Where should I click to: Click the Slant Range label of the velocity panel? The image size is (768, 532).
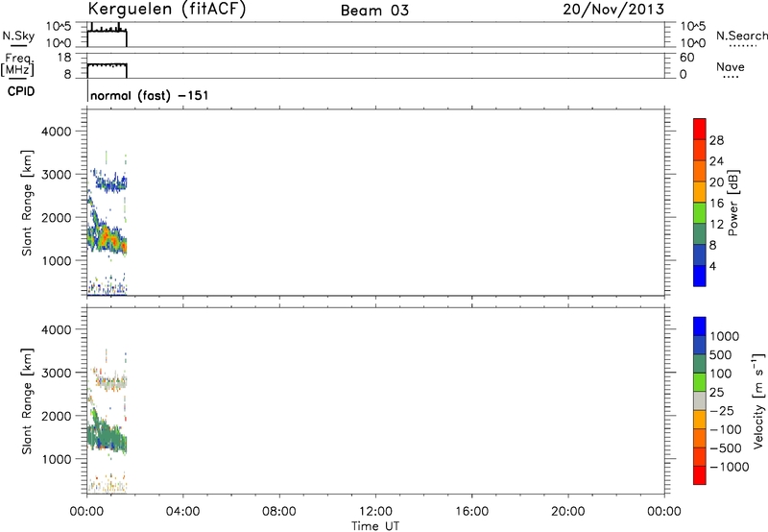[27, 400]
